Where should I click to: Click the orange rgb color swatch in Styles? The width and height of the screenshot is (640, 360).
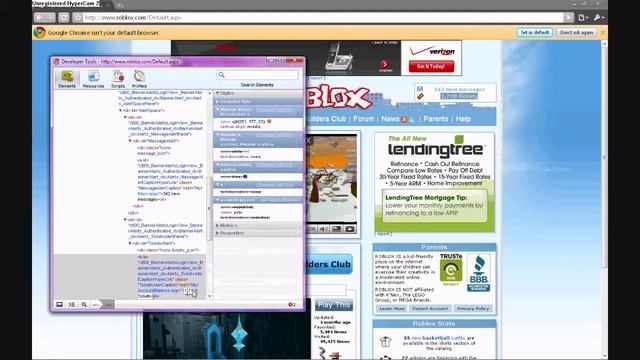click(x=269, y=121)
